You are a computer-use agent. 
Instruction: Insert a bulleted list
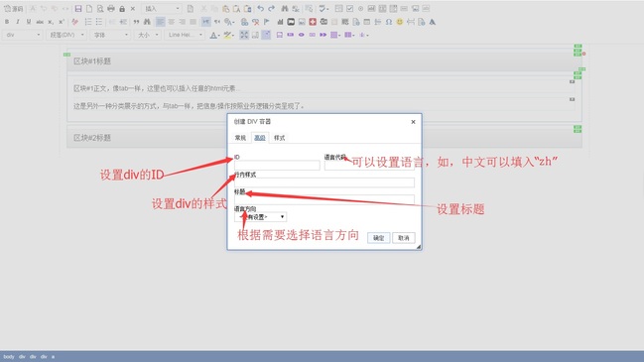[x=99, y=22]
